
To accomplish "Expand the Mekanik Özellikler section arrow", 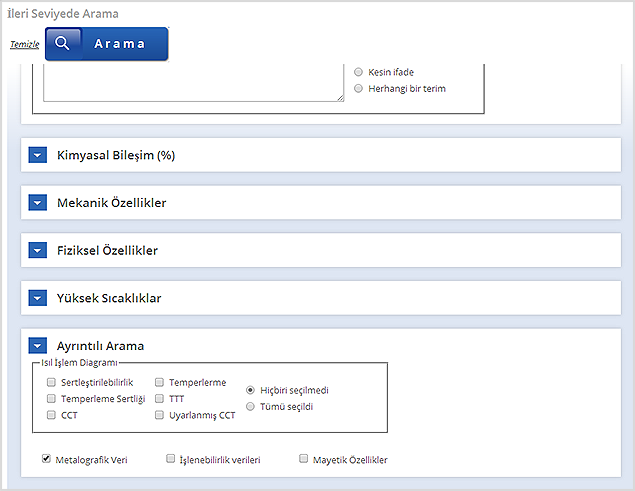I will [x=38, y=202].
